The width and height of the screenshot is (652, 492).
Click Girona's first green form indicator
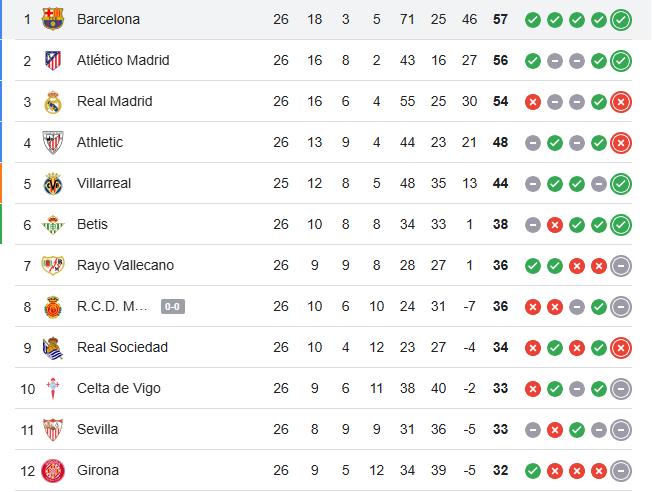pyautogui.click(x=533, y=470)
